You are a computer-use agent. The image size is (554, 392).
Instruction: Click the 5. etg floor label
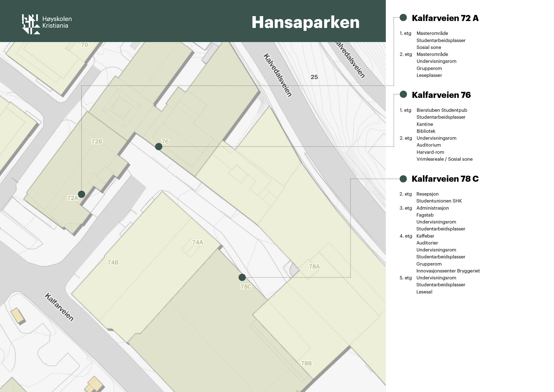406,278
